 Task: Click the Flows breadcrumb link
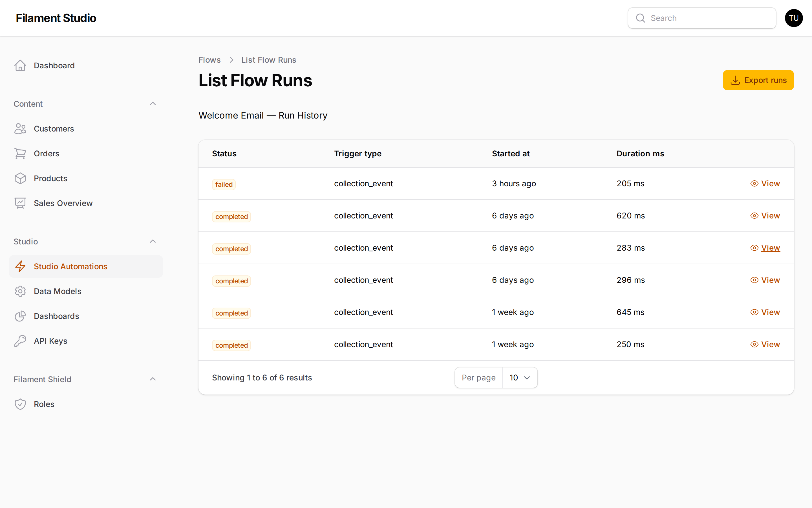pos(209,60)
